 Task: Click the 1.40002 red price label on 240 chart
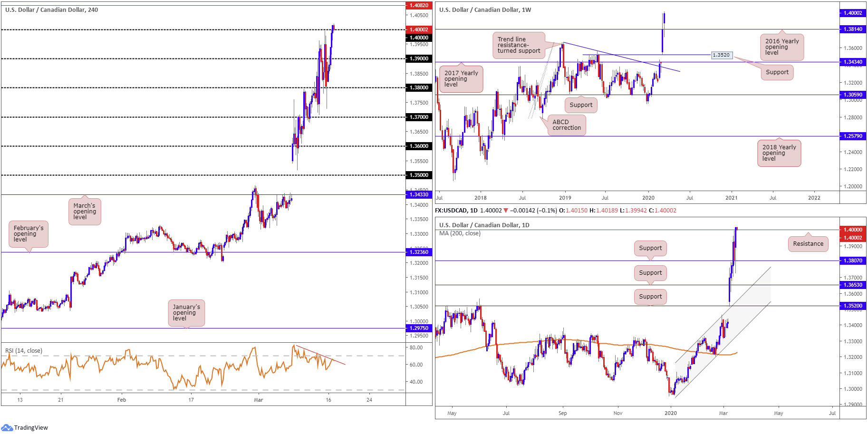click(x=419, y=29)
